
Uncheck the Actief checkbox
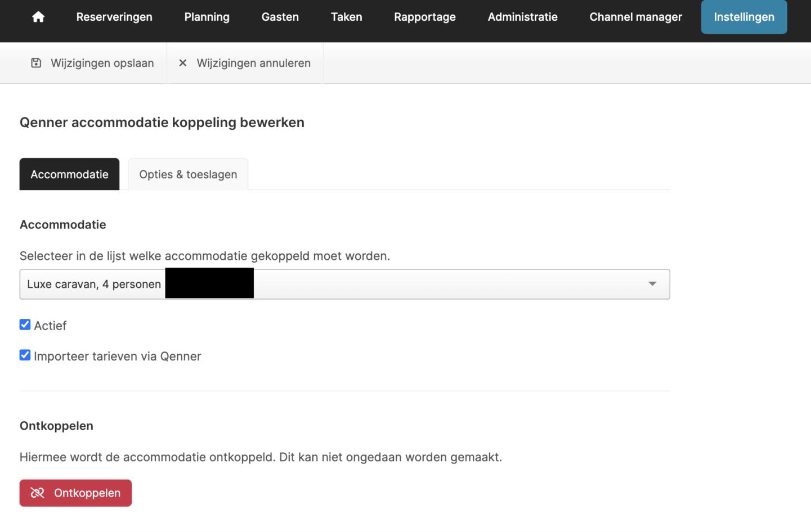pyautogui.click(x=25, y=325)
